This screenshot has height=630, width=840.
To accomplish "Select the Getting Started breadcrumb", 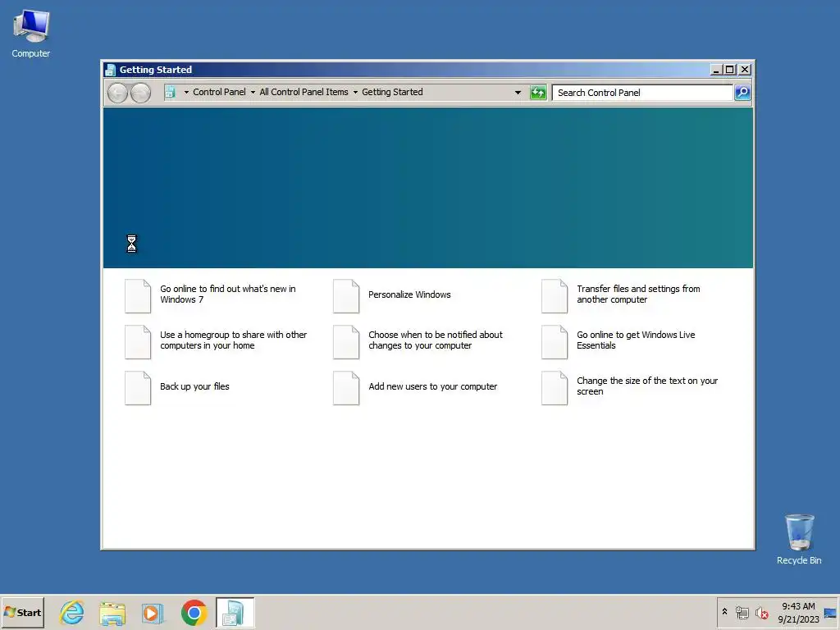I will pos(392,92).
